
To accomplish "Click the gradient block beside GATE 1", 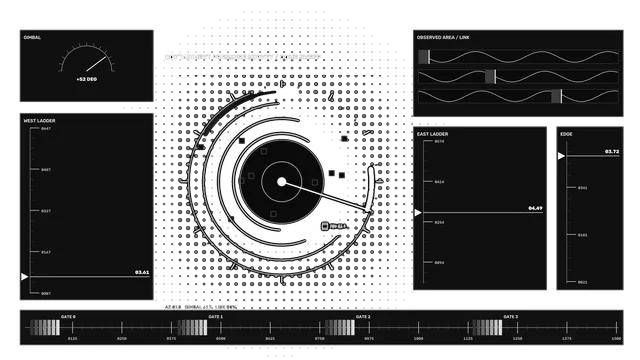I will click(192, 327).
